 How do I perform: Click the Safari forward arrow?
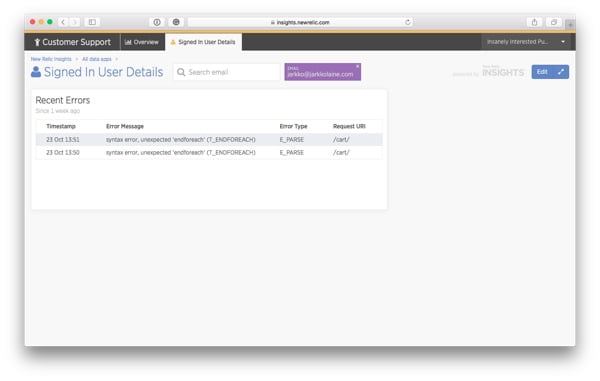pyautogui.click(x=75, y=22)
